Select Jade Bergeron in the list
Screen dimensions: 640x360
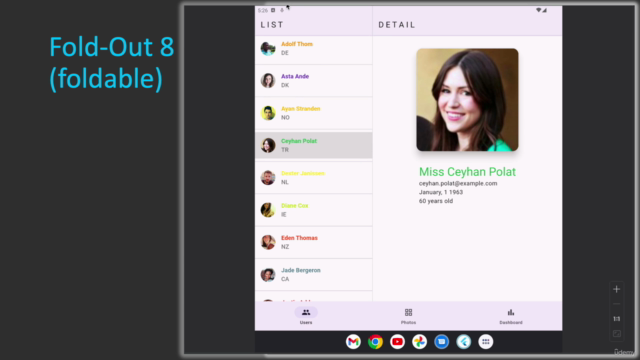(313, 275)
